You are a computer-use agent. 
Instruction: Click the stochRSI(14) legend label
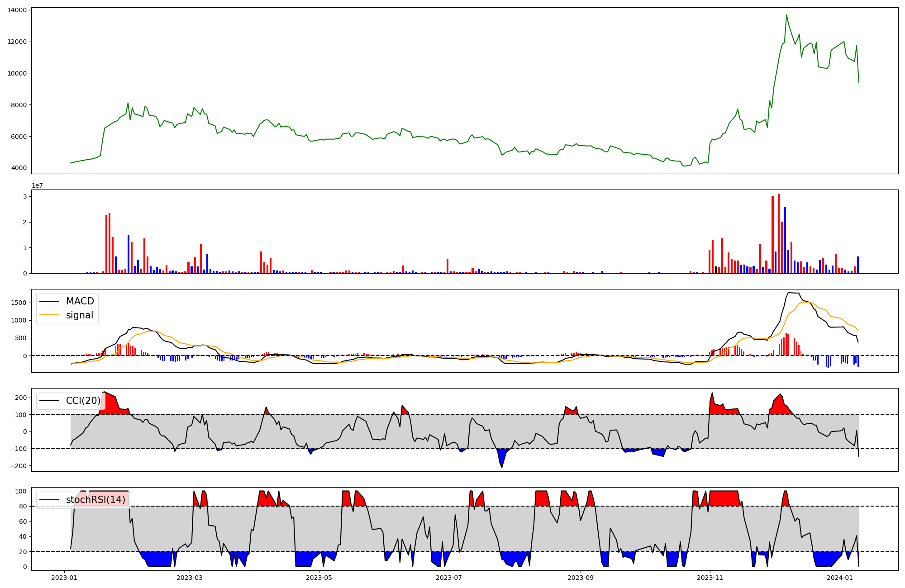coord(95,500)
